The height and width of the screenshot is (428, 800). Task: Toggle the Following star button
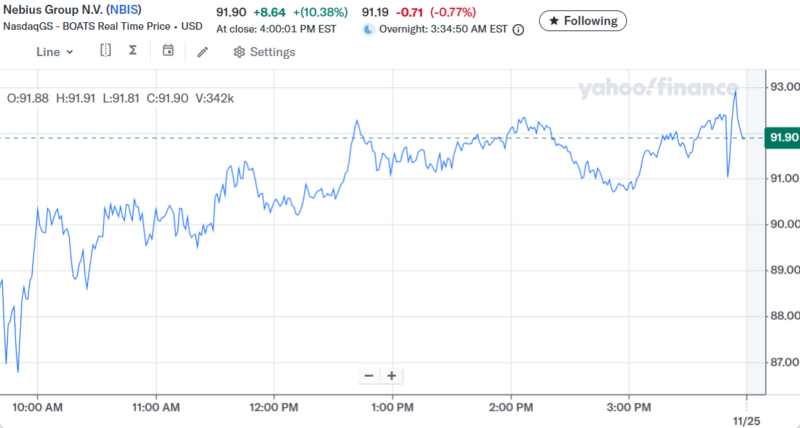point(583,20)
